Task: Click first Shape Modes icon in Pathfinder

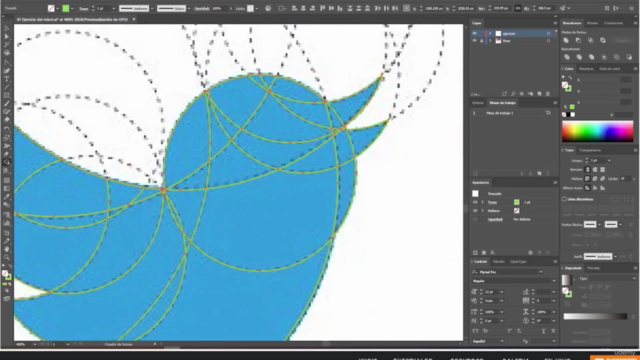Action: point(566,40)
